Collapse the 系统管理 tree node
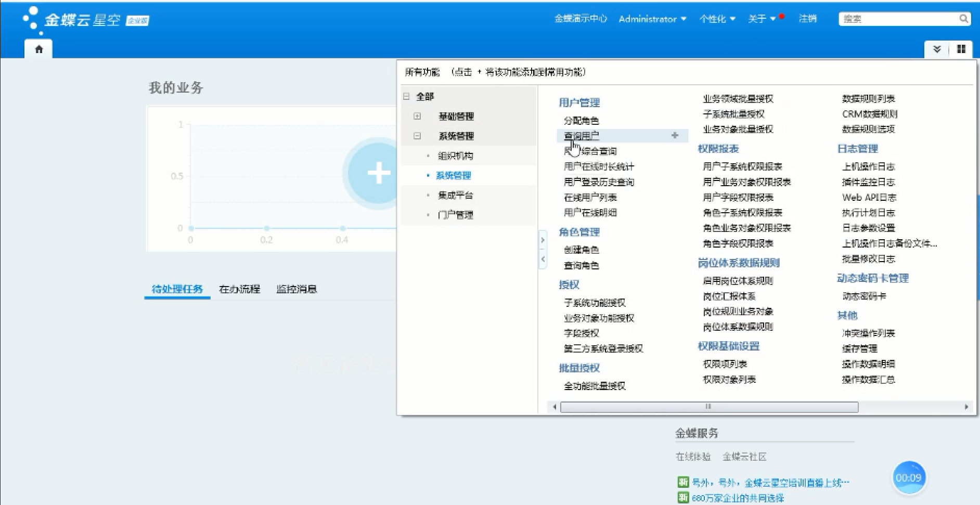 pos(417,136)
